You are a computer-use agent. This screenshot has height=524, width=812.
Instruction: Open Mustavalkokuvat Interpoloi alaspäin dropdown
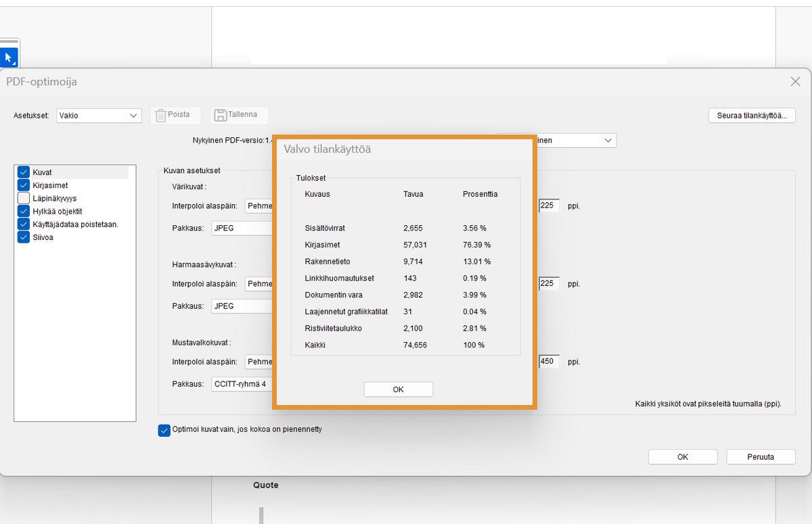tap(258, 362)
